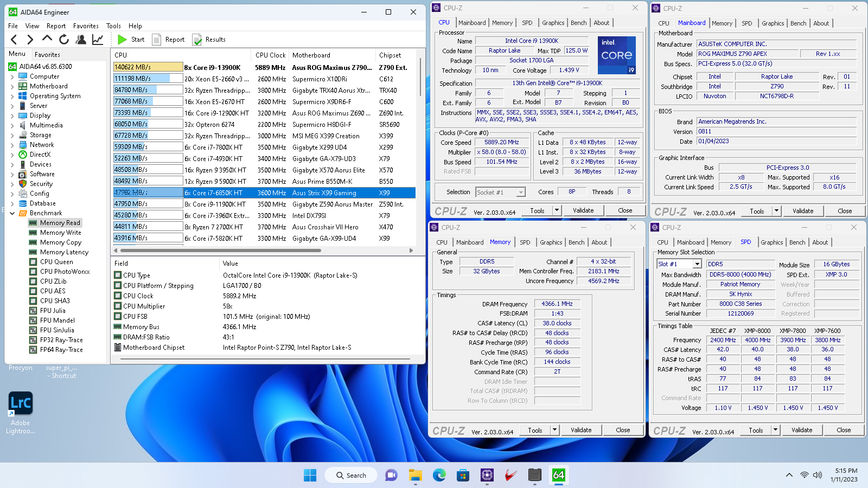The width and height of the screenshot is (868, 488).
Task: Open the user icon in AIDA64 toolbar
Action: tap(81, 40)
